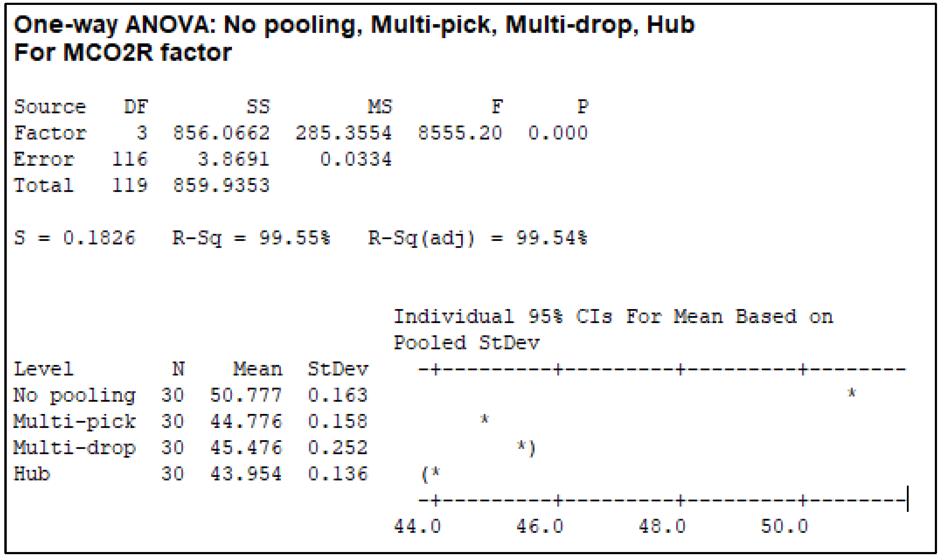Click the Multi-drop StDev value 0.252
Viewport: 941px width, 560px height.
pyautogui.click(x=338, y=448)
